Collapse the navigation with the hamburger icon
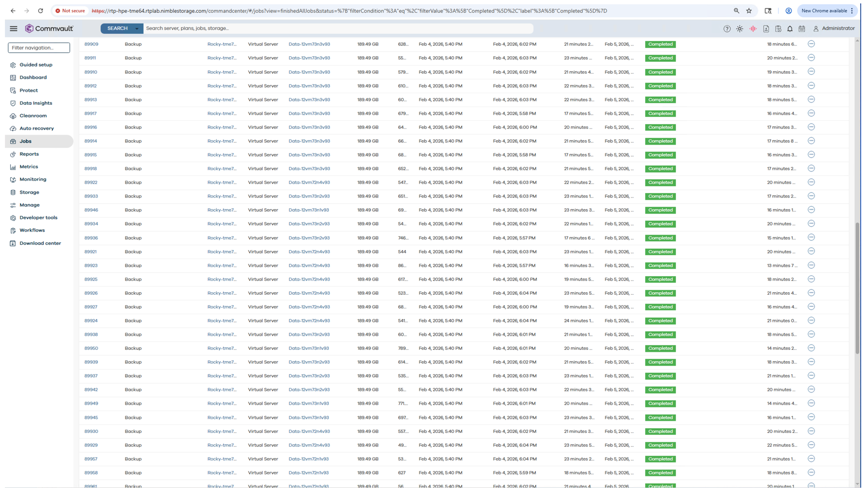The height and width of the screenshot is (497, 868). (x=14, y=29)
